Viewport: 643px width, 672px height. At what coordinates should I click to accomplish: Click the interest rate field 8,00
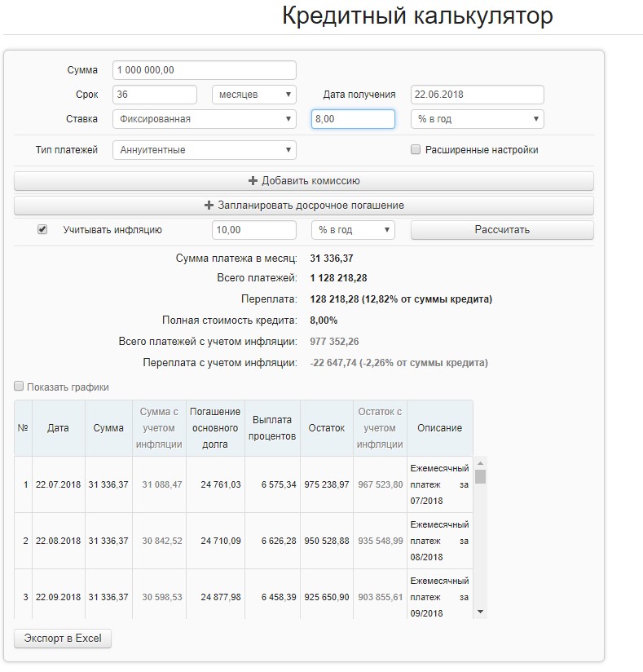[353, 119]
